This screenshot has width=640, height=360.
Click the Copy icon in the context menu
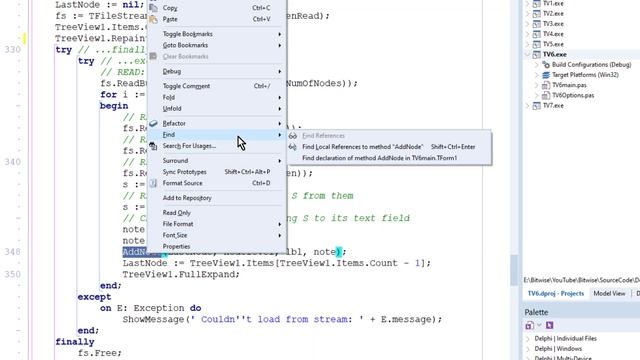[153, 7]
